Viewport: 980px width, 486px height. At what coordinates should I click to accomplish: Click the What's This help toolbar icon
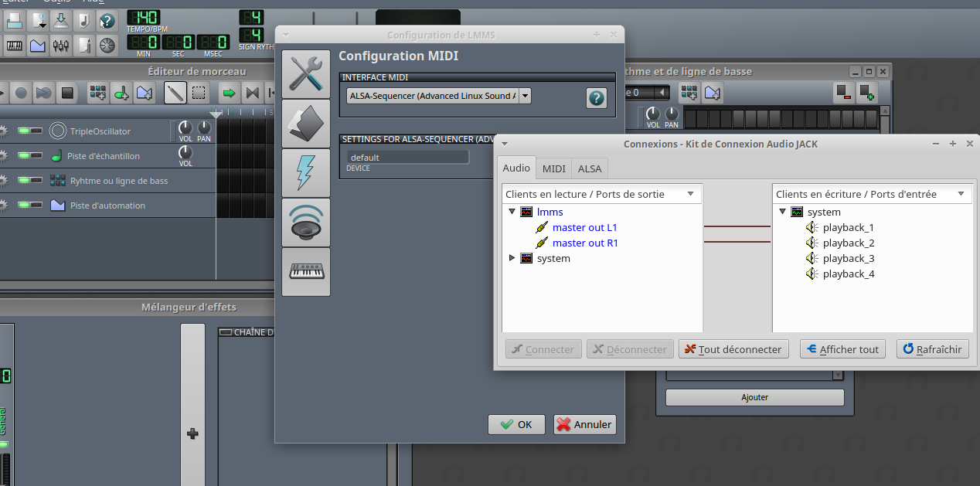[x=107, y=21]
